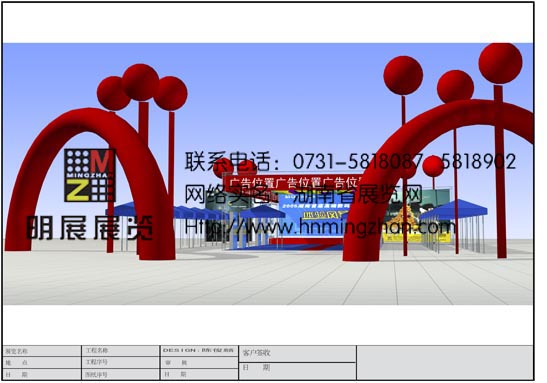Click the DESIGN designer name cell
547x383 pixels.
click(x=199, y=350)
